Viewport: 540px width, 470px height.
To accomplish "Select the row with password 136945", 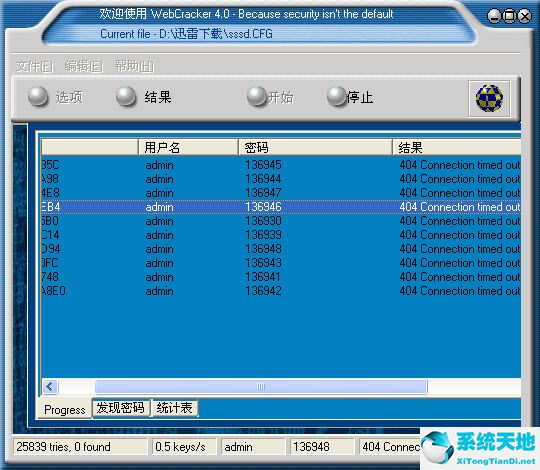I will [x=281, y=165].
